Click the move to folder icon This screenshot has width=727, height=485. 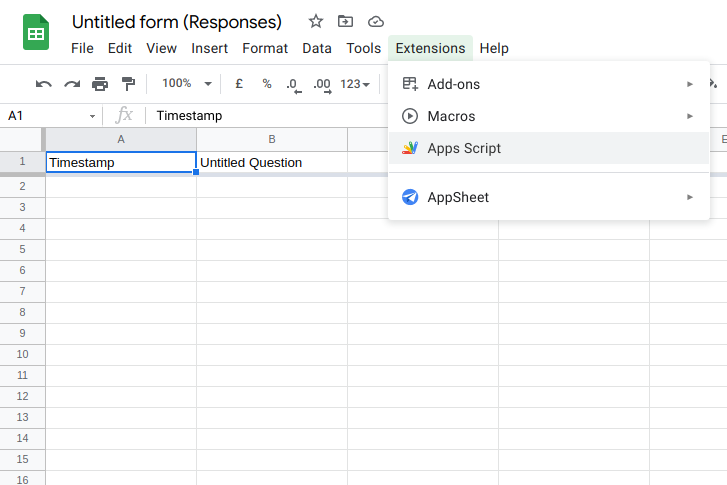(x=345, y=21)
